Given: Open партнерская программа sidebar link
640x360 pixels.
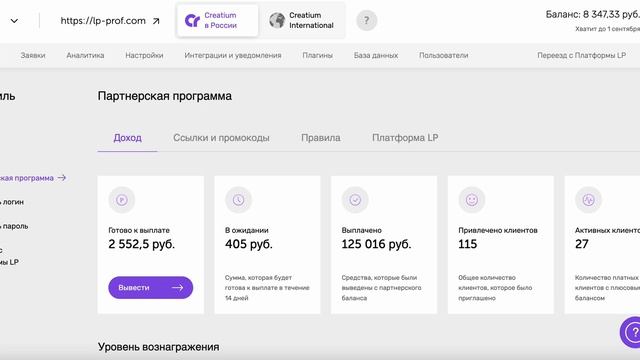Looking at the screenshot, I should 27,178.
